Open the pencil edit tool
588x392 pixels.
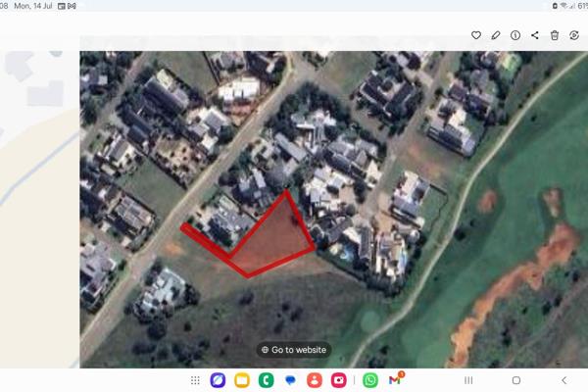[495, 35]
